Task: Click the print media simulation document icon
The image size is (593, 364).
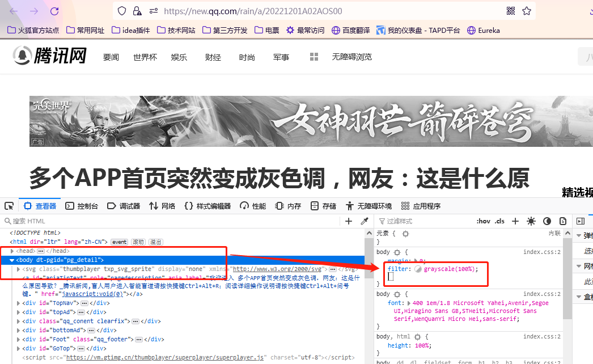Action: click(x=563, y=221)
